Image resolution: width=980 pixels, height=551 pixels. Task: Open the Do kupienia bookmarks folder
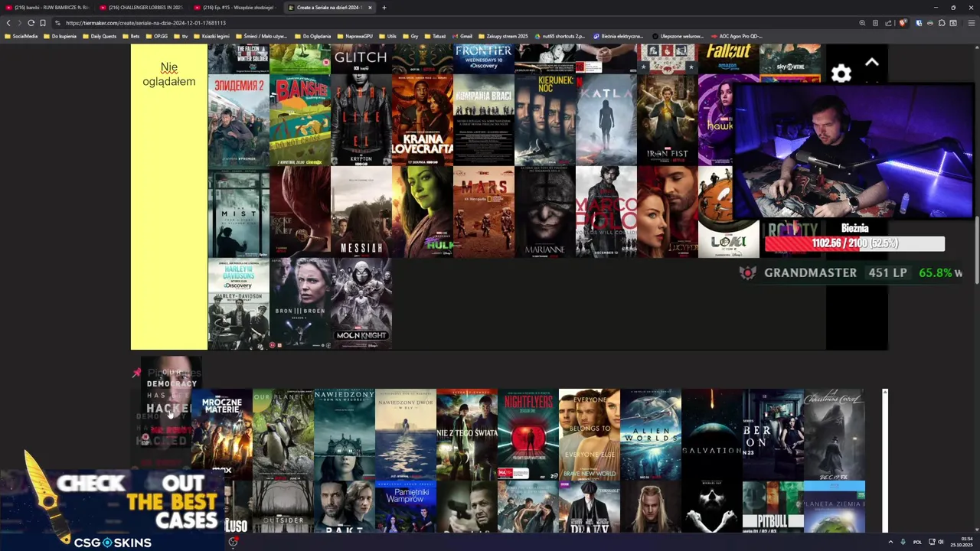(x=60, y=36)
